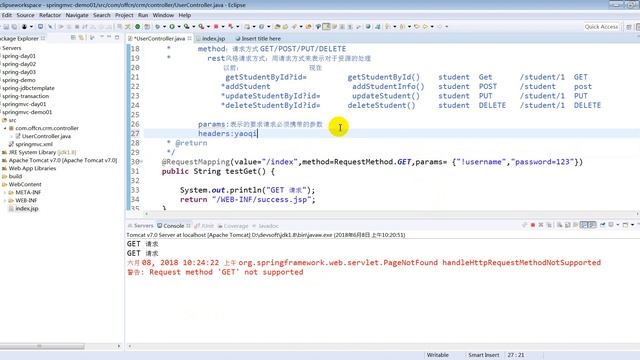Open the Run button dropdown arrow
The height and width of the screenshot is (360, 640).
click(x=179, y=27)
